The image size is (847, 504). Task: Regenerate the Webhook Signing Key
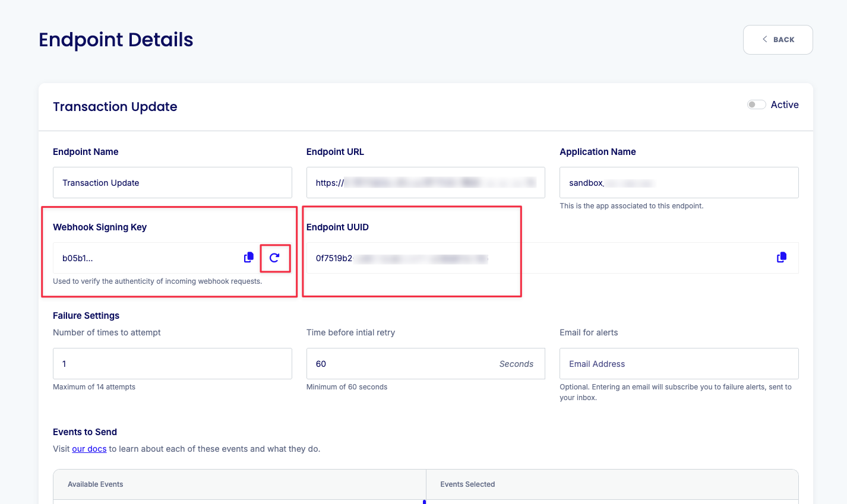[274, 258]
